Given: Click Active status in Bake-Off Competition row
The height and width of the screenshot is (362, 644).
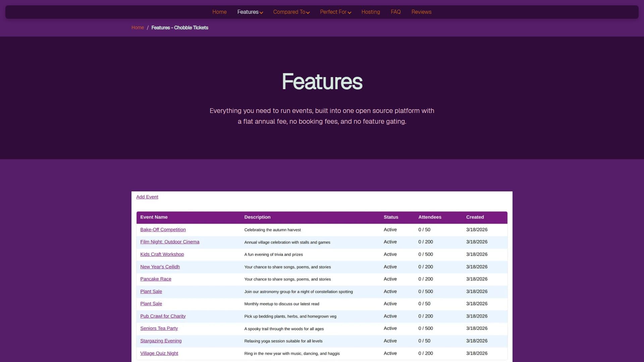Looking at the screenshot, I should coord(390,230).
